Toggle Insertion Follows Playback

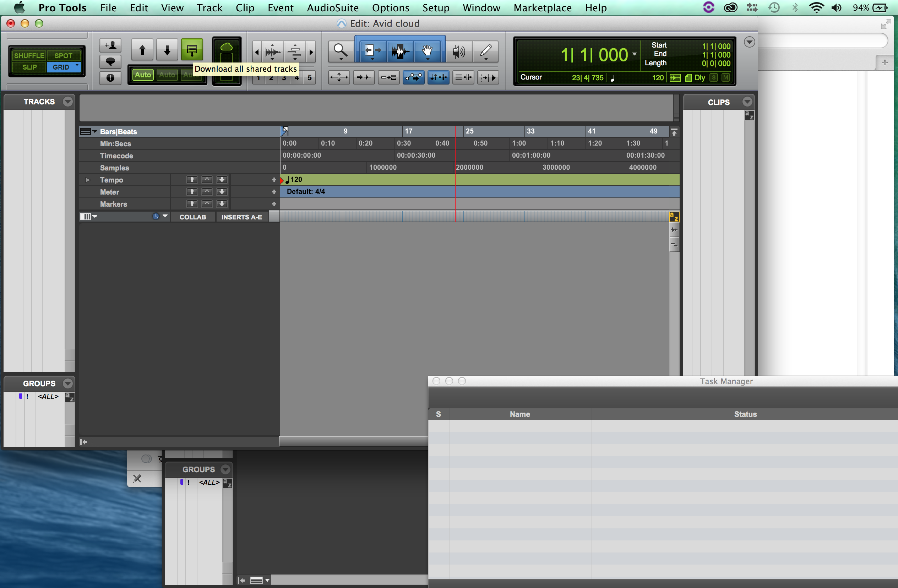(x=488, y=77)
